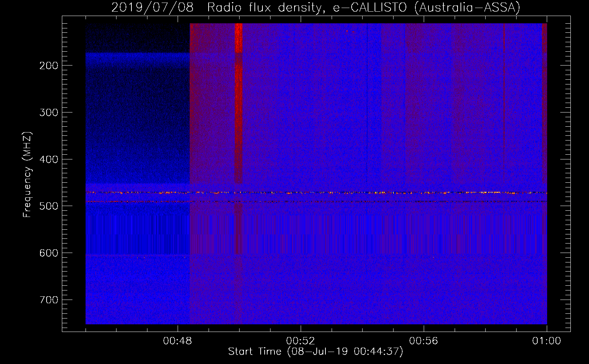Select the 'Frequency (MHZ)' axis label
The image size is (589, 364).
[x=27, y=174]
